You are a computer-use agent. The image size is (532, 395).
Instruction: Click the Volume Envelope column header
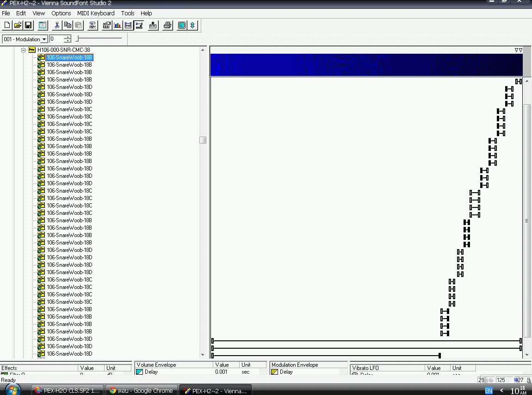click(x=174, y=365)
